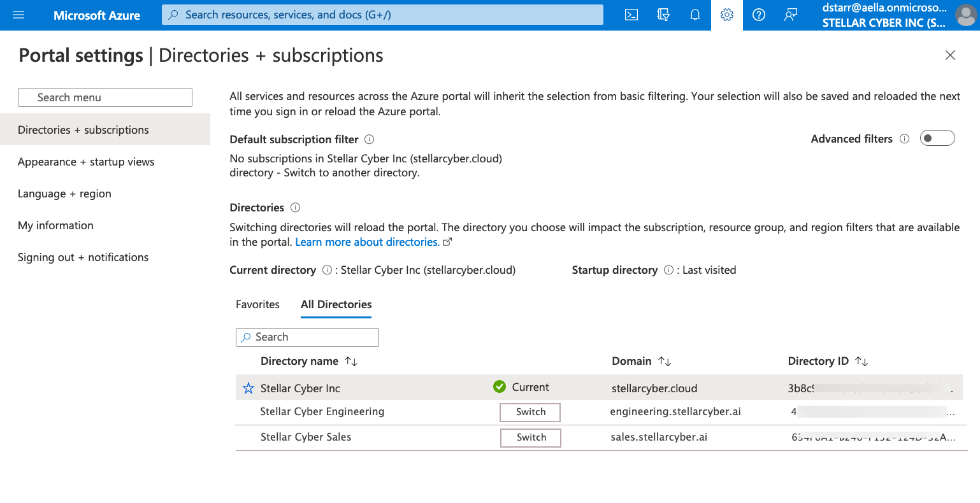Switch to Stellar Cyber Sales directory
The width and height of the screenshot is (980, 503).
[531, 437]
